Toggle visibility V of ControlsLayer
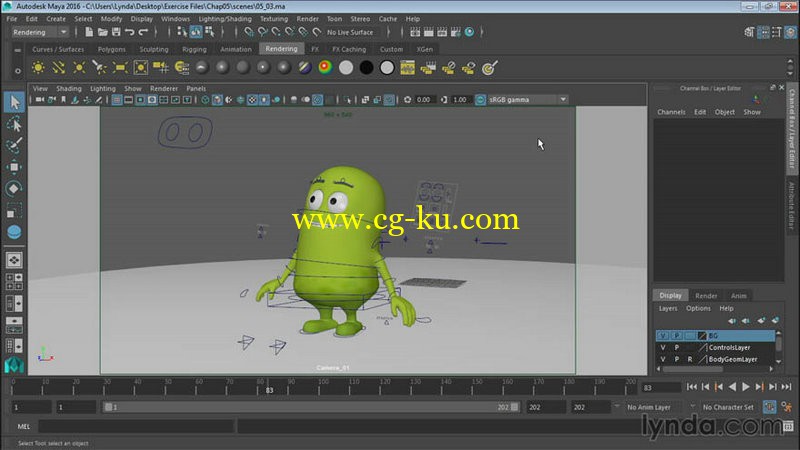This screenshot has width=800, height=450. tap(663, 347)
